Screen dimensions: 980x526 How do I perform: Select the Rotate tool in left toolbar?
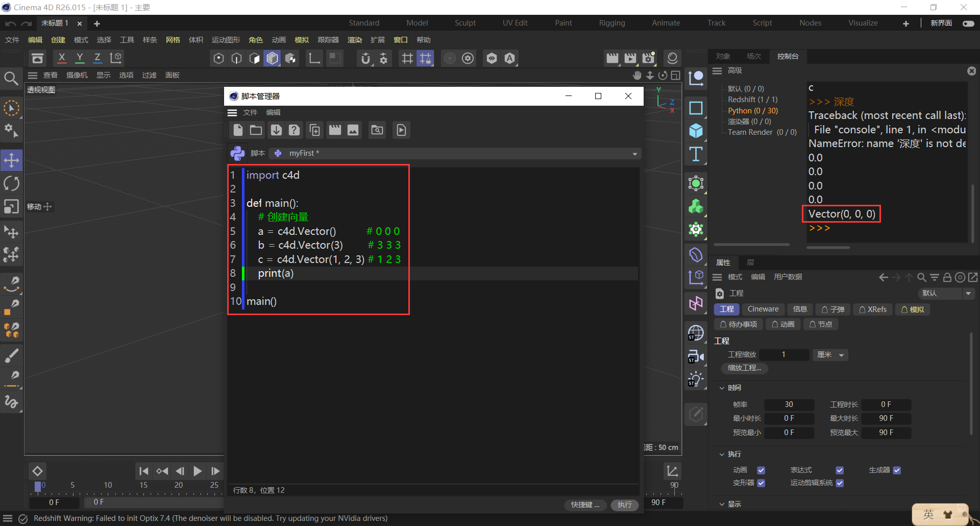tap(11, 183)
